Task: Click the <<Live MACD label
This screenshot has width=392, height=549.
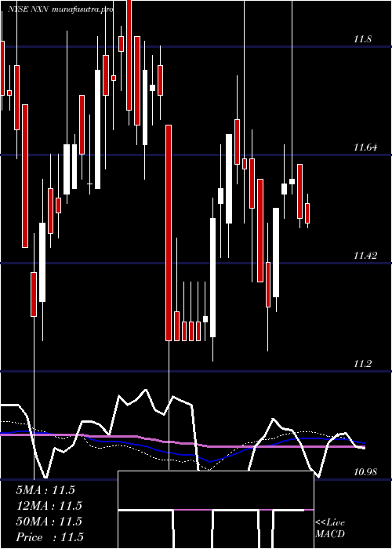Action: [x=330, y=529]
